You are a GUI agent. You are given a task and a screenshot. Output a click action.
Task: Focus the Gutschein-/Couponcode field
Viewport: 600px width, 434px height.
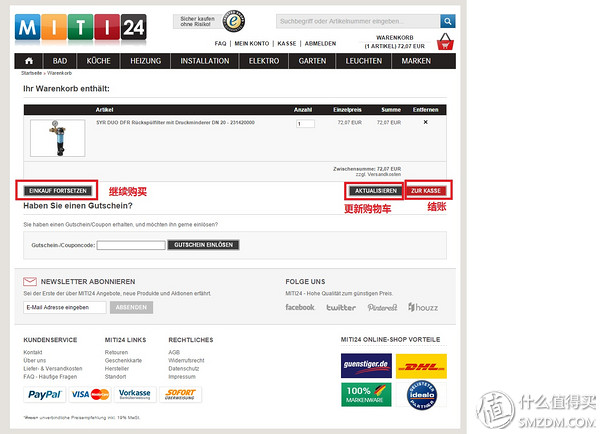pyautogui.click(x=131, y=245)
